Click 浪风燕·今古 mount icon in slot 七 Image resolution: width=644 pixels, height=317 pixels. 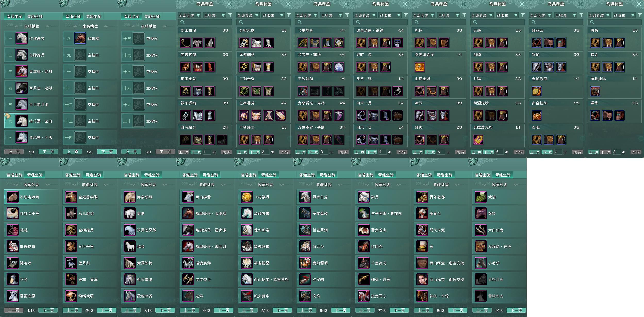pos(21,137)
